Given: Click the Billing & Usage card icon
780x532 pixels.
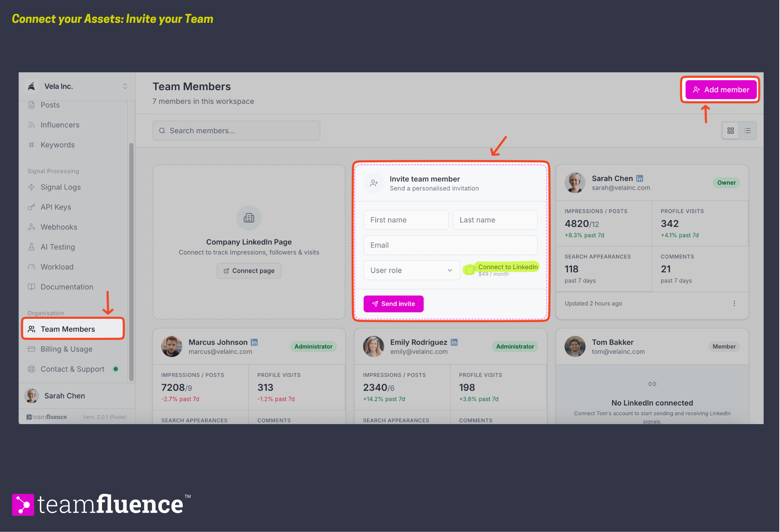Looking at the screenshot, I should tap(32, 349).
